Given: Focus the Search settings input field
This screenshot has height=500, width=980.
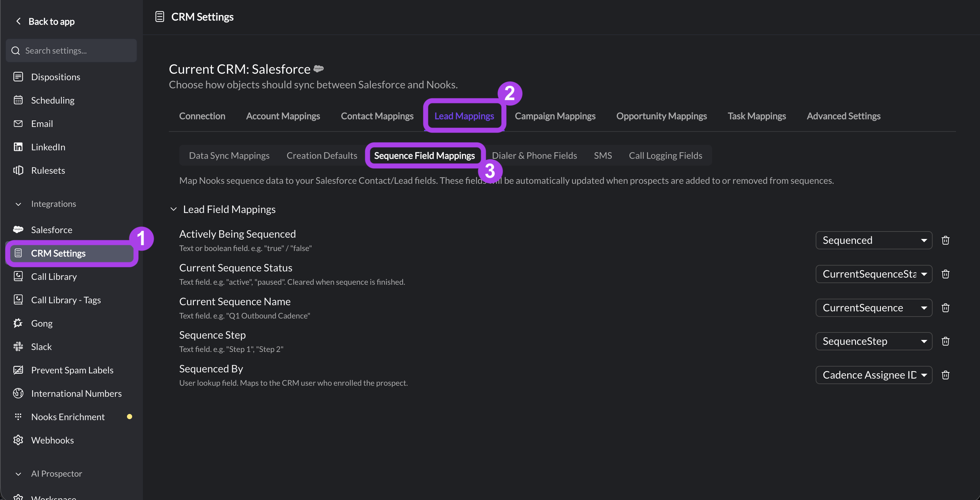Looking at the screenshot, I should click(x=71, y=51).
